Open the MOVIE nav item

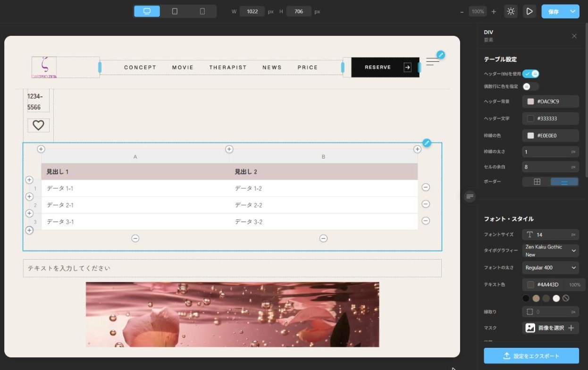point(183,67)
